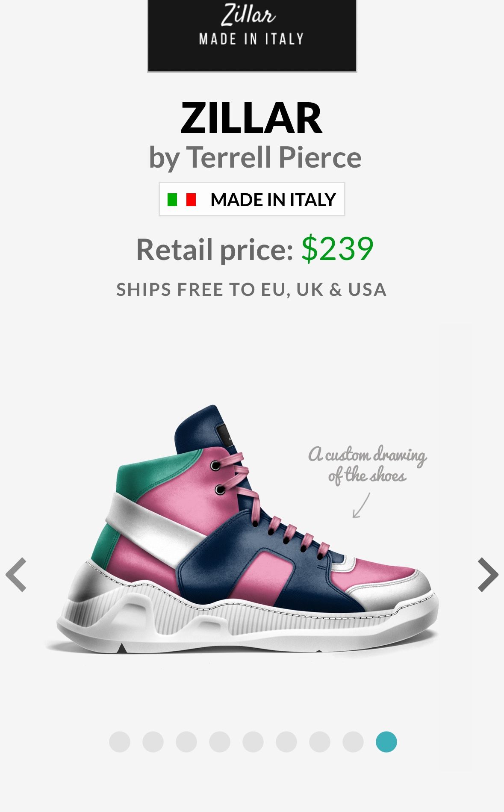Screen dimensions: 504x812
Task: Click the $239 retail price
Action: pos(337,248)
